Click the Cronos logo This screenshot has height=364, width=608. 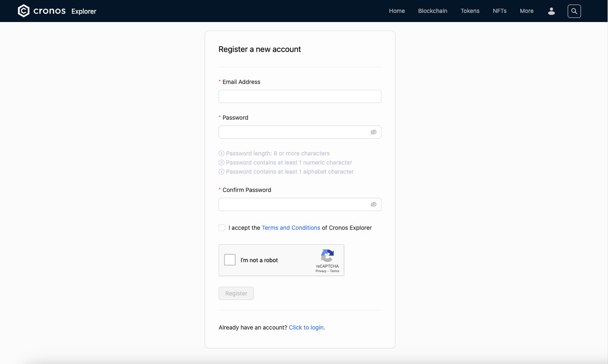tap(24, 10)
